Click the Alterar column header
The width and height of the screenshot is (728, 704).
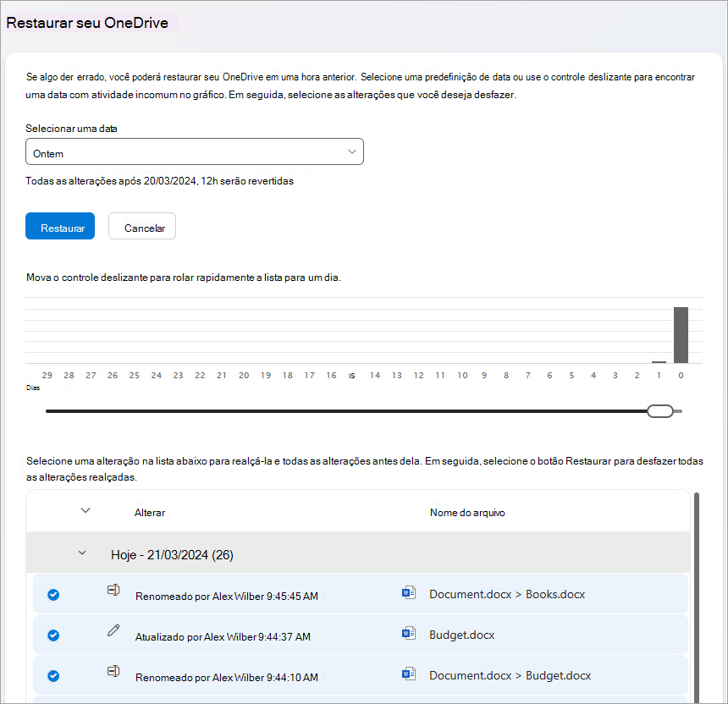coord(150,512)
